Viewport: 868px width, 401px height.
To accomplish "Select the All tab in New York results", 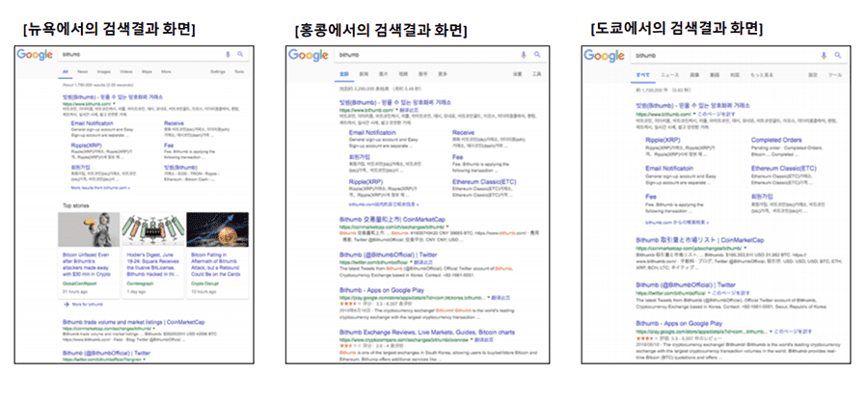I will tap(65, 71).
